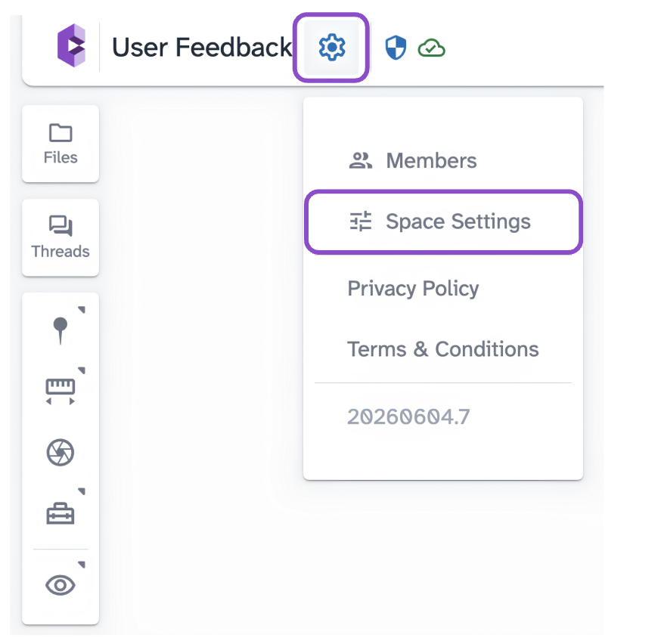This screenshot has height=644, width=661.
Task: Select the ruler measurement tool
Action: (x=61, y=392)
